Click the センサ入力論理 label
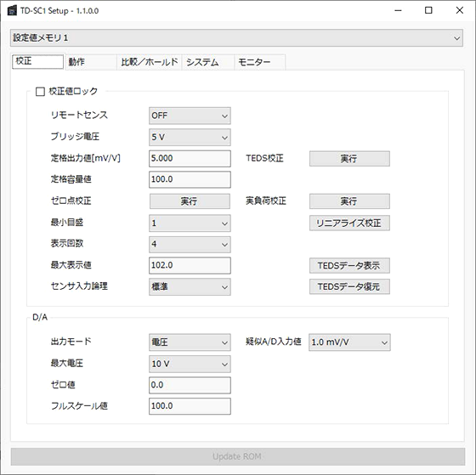476x475 pixels. coord(79,286)
